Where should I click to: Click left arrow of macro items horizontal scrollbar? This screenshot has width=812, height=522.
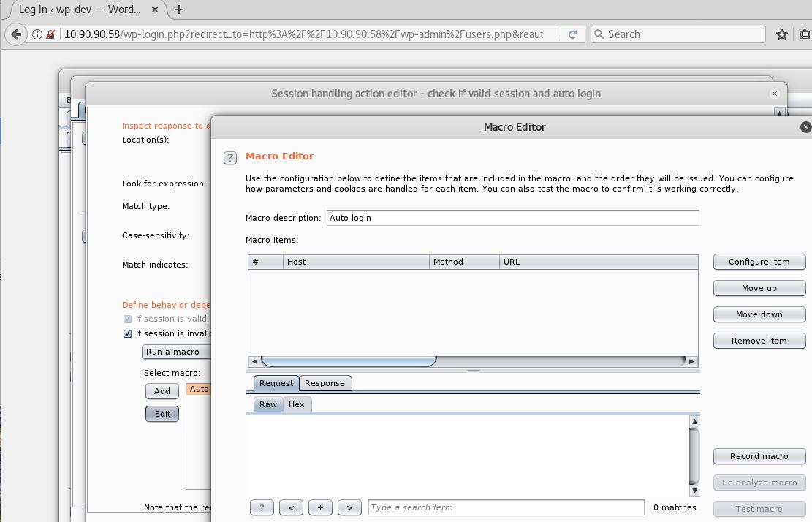254,361
